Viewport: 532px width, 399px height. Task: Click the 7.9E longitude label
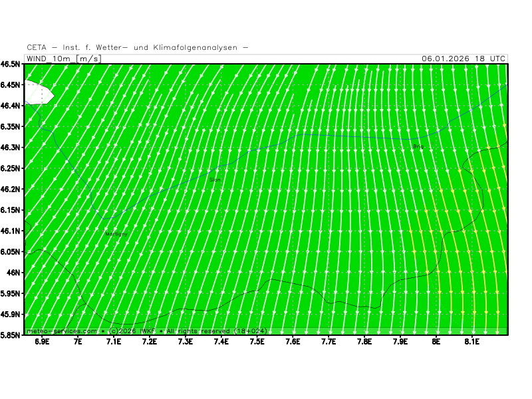[400, 342]
